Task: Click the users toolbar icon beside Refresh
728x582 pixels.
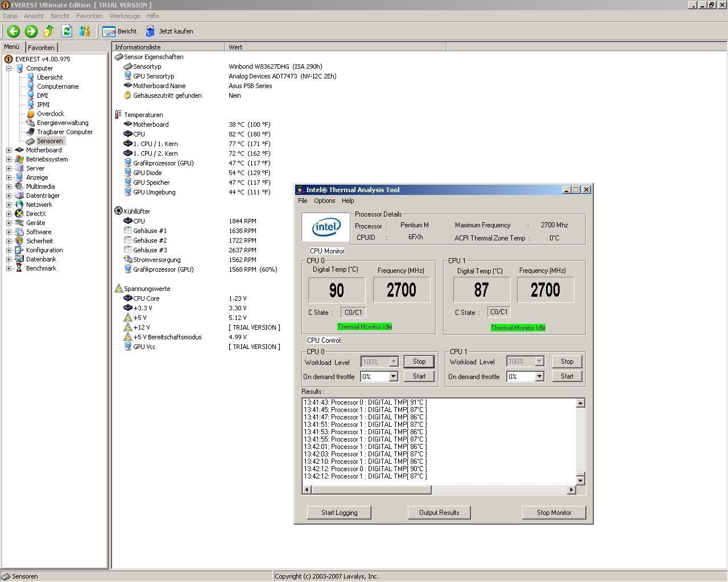Action: click(84, 31)
